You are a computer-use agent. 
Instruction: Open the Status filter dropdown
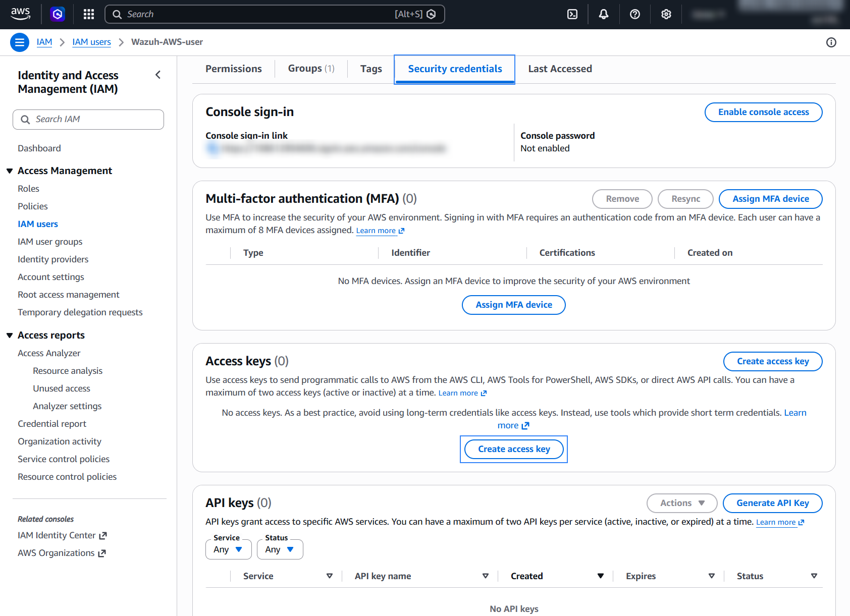[x=280, y=549]
